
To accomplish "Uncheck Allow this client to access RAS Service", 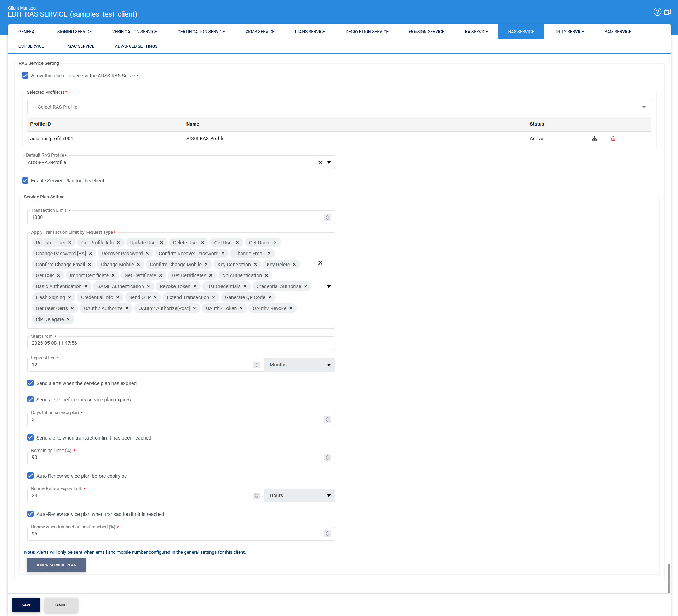I will coord(25,76).
